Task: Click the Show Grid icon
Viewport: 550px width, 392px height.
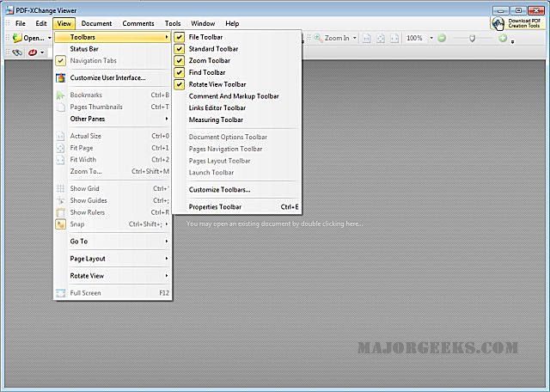Action: (x=61, y=189)
